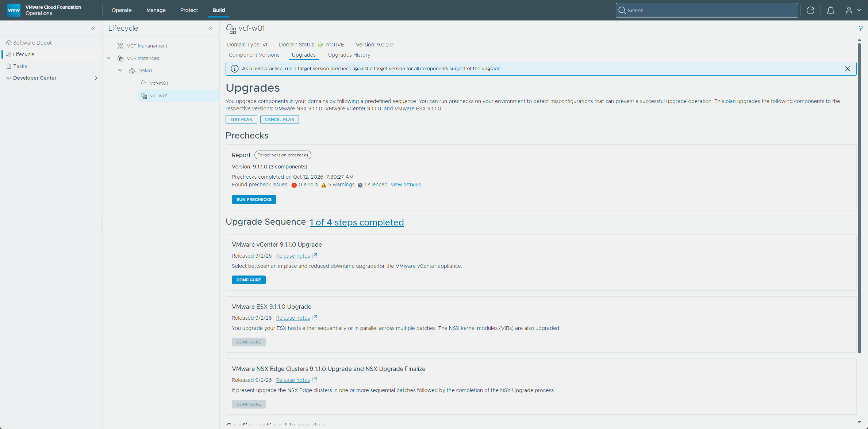Screen dimensions: 868x429
Task: Open VIEW DETAILS for precheck issues
Action: 406,185
